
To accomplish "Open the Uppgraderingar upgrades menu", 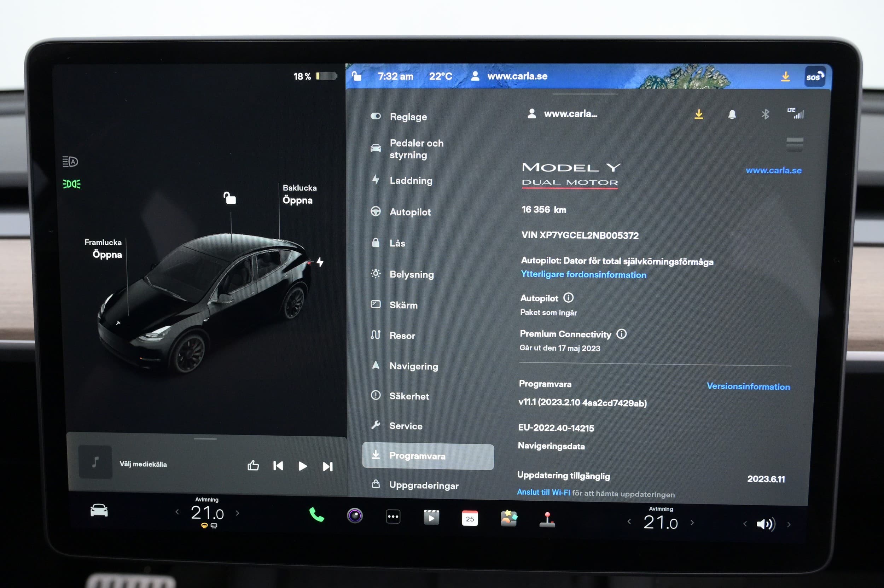I will click(x=415, y=485).
